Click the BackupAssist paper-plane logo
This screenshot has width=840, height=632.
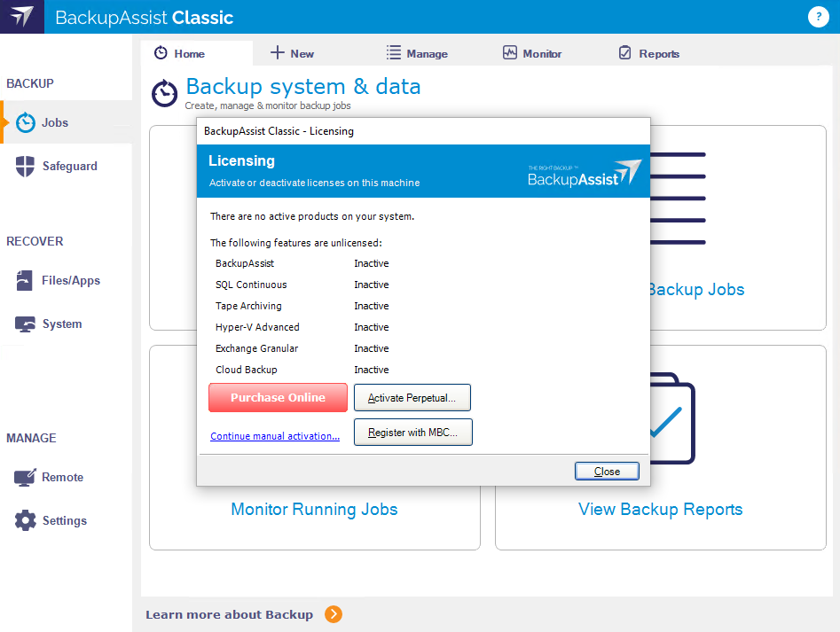[x=21, y=17]
